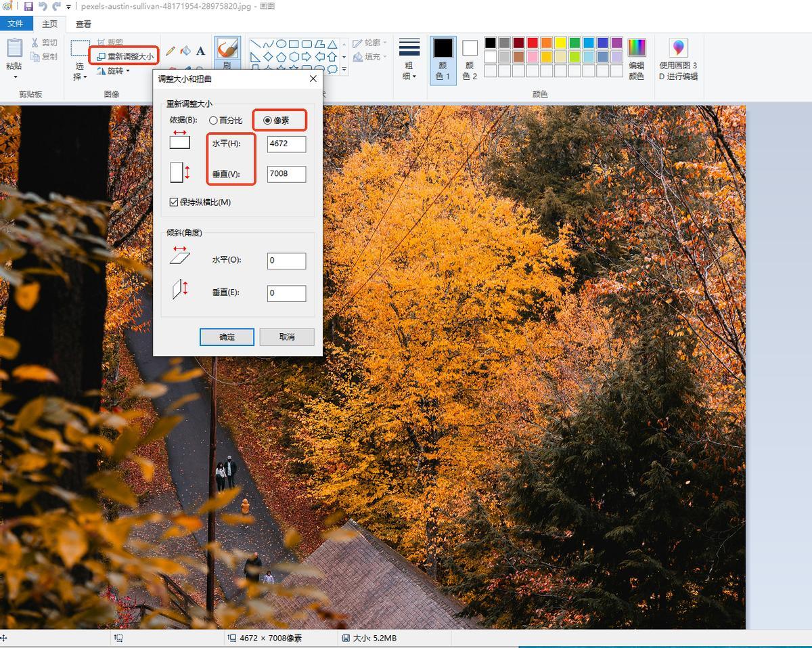Click the Resize (重新调整大小) button

[126, 57]
